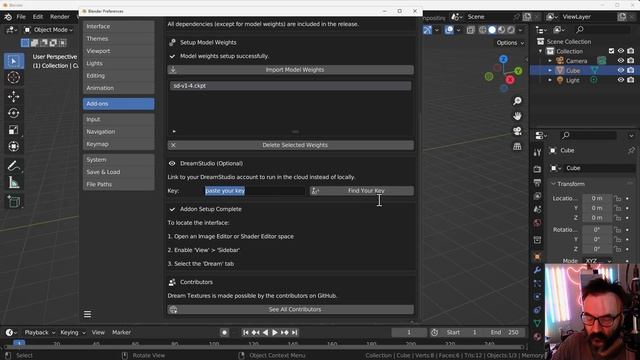Toggle visibility eye for Camera
Viewport: 640px width, 360px height.
pos(621,61)
